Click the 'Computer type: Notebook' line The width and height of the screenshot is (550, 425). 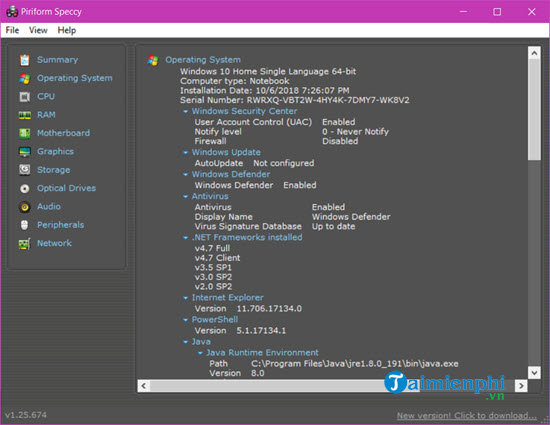point(235,81)
